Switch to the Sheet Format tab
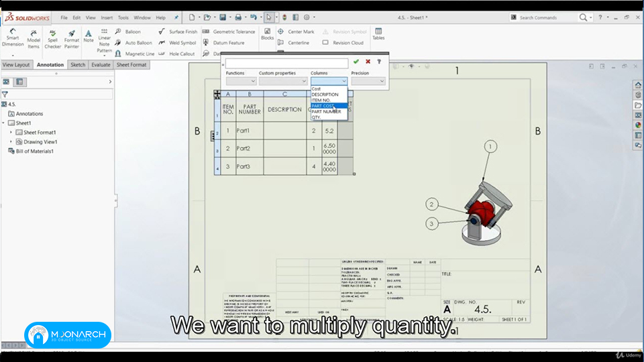This screenshot has width=644, height=362. click(x=131, y=65)
